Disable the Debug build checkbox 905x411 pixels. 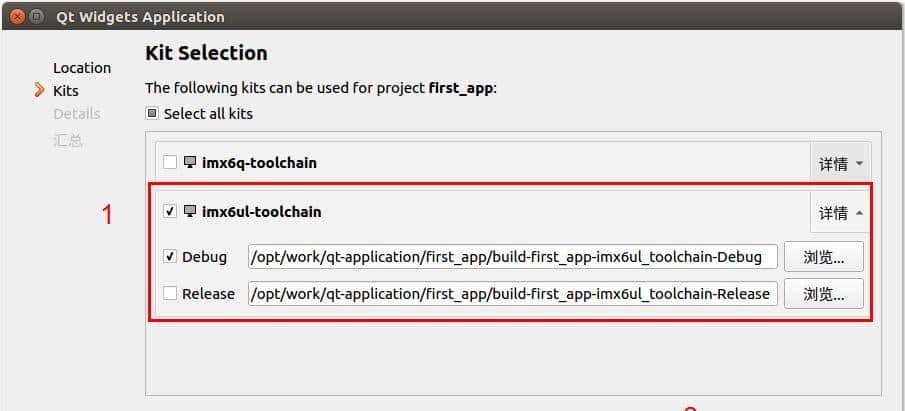(170, 257)
